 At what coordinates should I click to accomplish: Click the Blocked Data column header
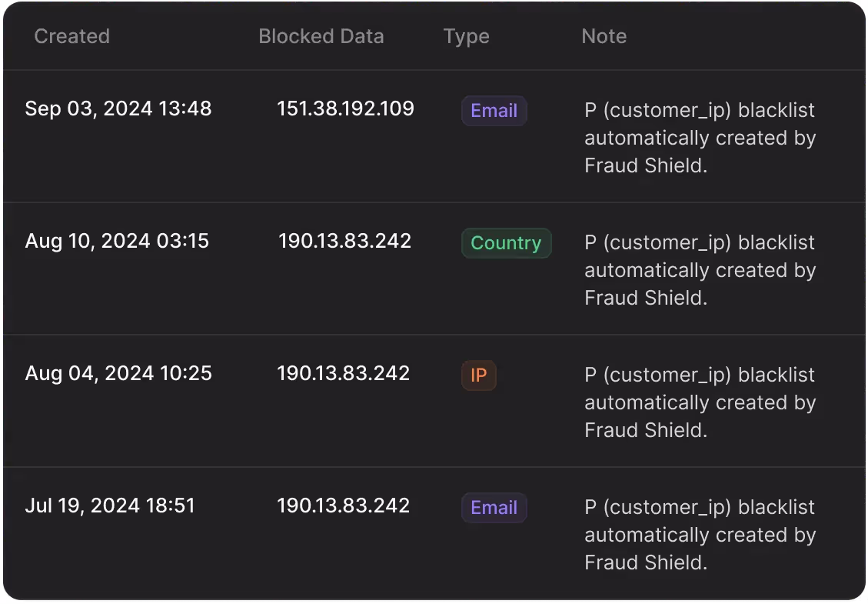click(321, 36)
